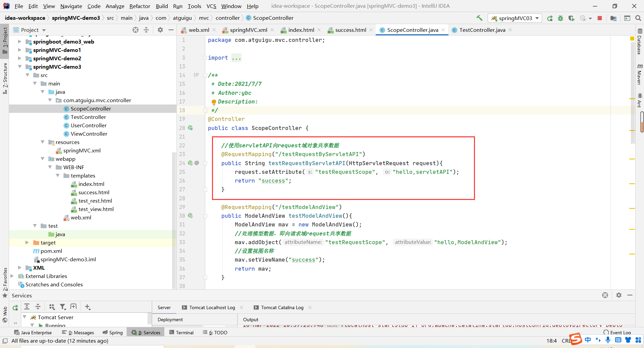This screenshot has height=348, width=644.
Task: Open the Event Log button
Action: [x=618, y=333]
